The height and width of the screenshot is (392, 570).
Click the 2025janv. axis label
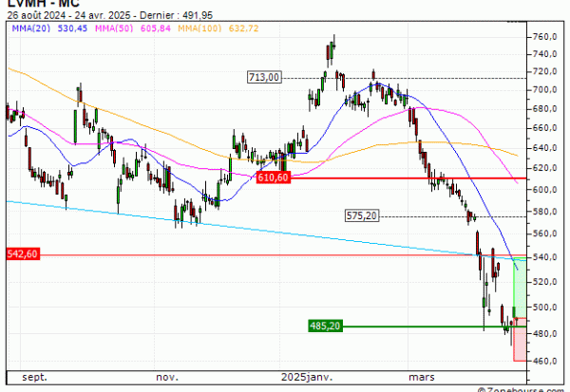pyautogui.click(x=307, y=378)
